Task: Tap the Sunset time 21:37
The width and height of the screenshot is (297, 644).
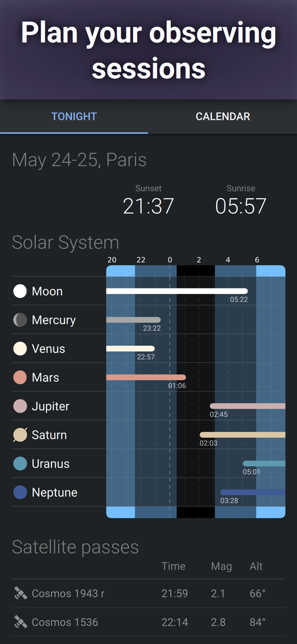Action: (148, 206)
